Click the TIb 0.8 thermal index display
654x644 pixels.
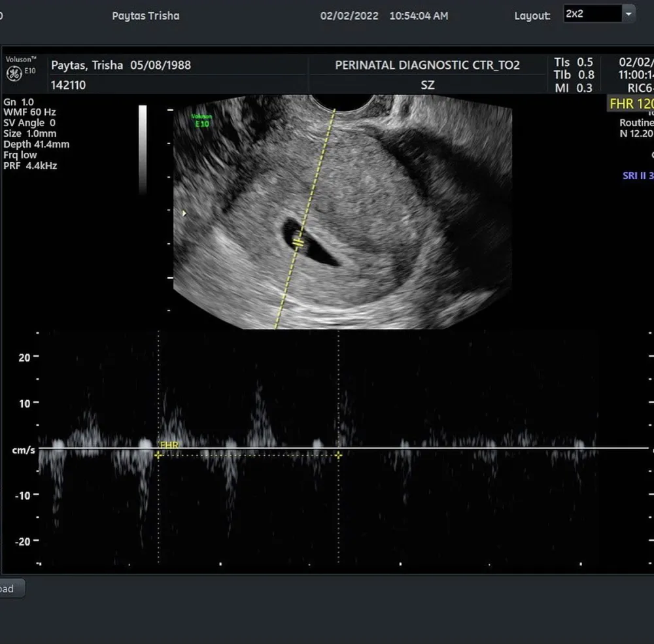(573, 73)
